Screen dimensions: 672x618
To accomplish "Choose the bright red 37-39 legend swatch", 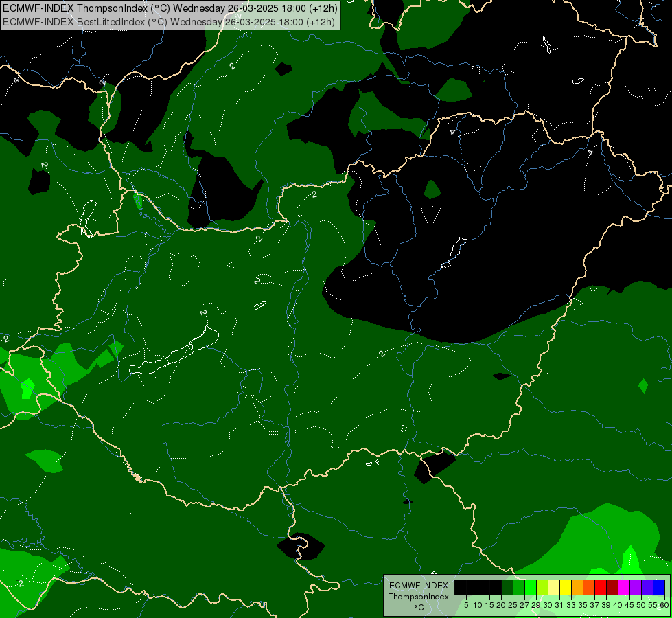I will [601, 587].
